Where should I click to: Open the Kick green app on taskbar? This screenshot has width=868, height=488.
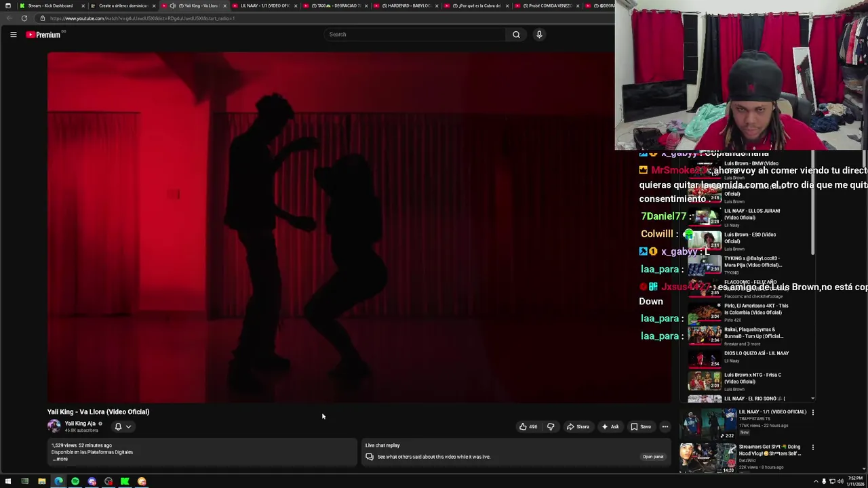(125, 481)
